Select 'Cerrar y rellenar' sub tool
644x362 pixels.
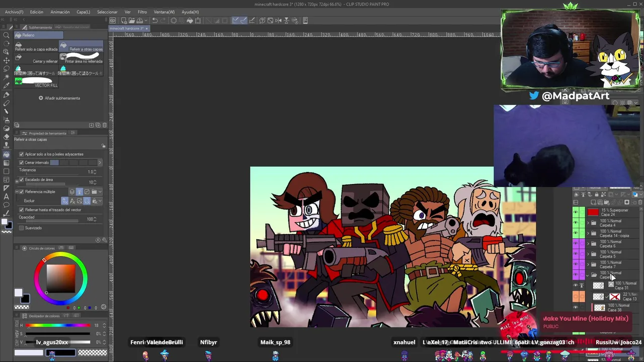coord(36,59)
